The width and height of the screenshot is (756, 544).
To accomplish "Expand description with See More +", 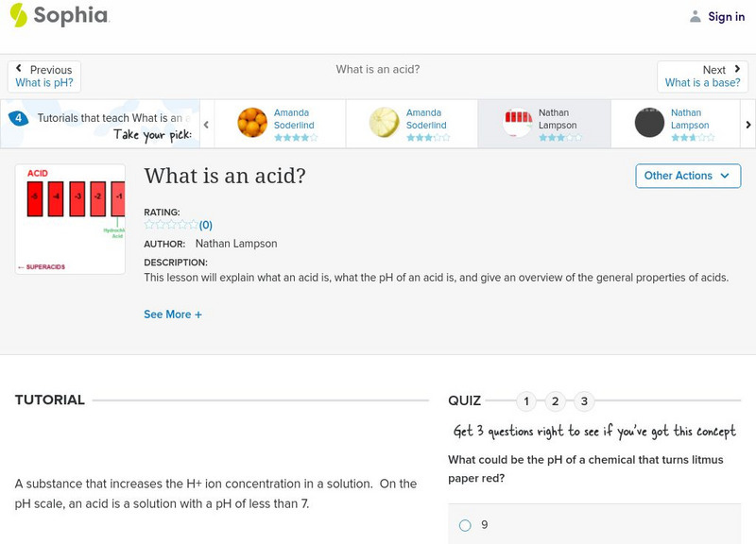I will pos(173,314).
